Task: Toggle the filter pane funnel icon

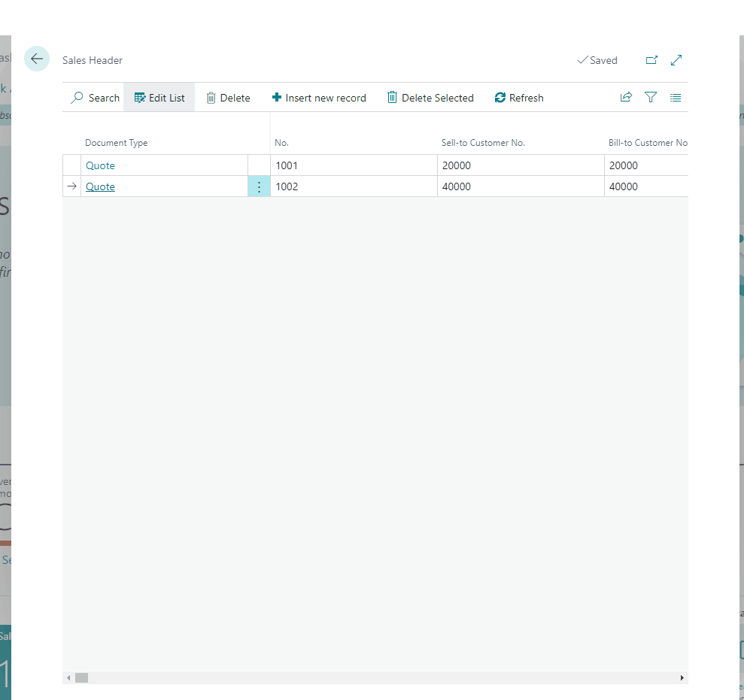Action: tap(651, 98)
